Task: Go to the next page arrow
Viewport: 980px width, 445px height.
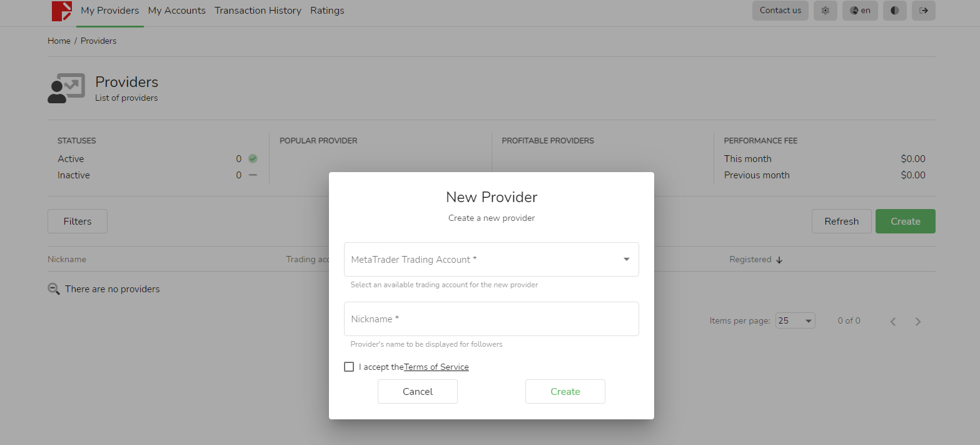Action: tap(917, 322)
